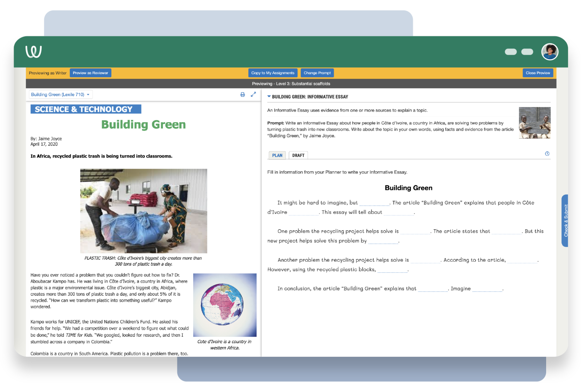Viewport: 581px width, 392px height.
Task: Open the clock history icon
Action: [547, 154]
